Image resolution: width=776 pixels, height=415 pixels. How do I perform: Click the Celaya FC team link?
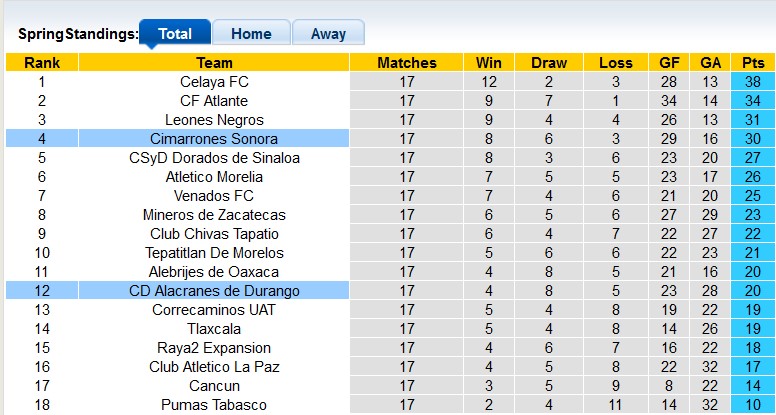(214, 82)
